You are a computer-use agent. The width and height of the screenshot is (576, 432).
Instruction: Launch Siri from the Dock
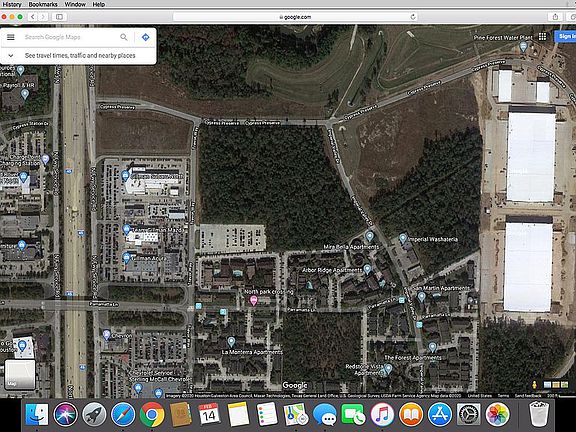point(65,414)
